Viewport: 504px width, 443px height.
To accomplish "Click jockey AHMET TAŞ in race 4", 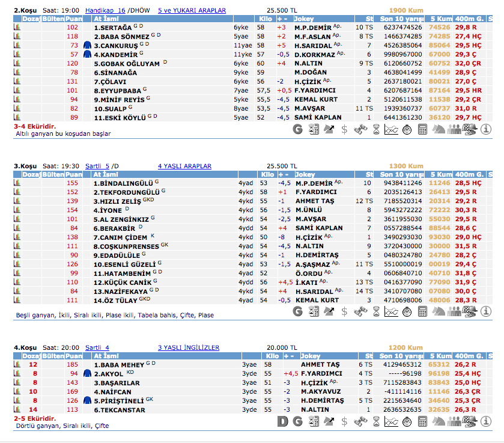I will click(x=320, y=365).
